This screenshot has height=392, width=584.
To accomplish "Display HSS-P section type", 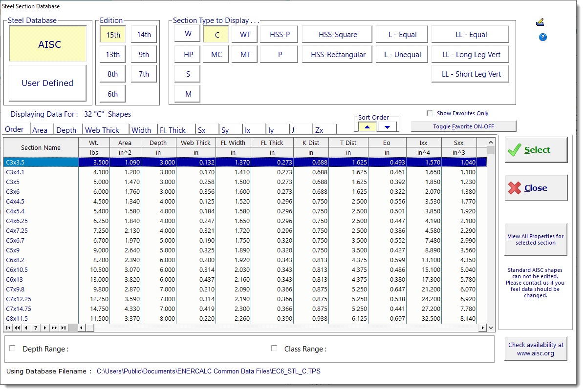I will 280,35.
